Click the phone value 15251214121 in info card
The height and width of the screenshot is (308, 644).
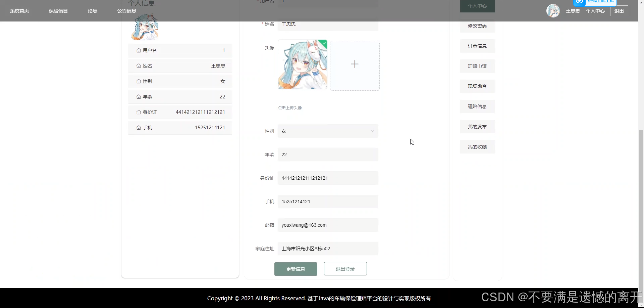coord(210,128)
